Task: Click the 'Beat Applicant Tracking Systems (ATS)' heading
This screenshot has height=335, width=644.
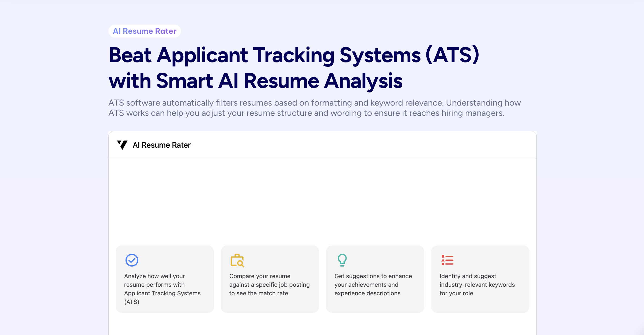Action: [x=294, y=68]
